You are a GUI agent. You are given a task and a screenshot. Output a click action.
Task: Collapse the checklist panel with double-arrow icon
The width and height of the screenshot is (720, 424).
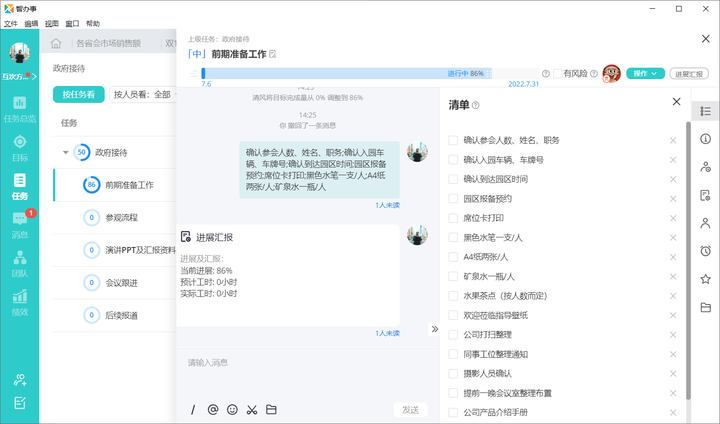(x=434, y=329)
